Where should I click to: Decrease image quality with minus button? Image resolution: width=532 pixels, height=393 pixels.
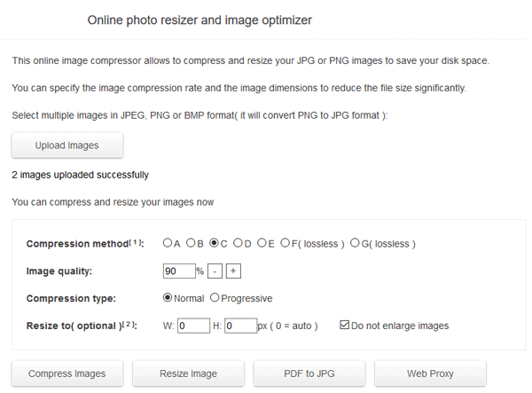[215, 271]
